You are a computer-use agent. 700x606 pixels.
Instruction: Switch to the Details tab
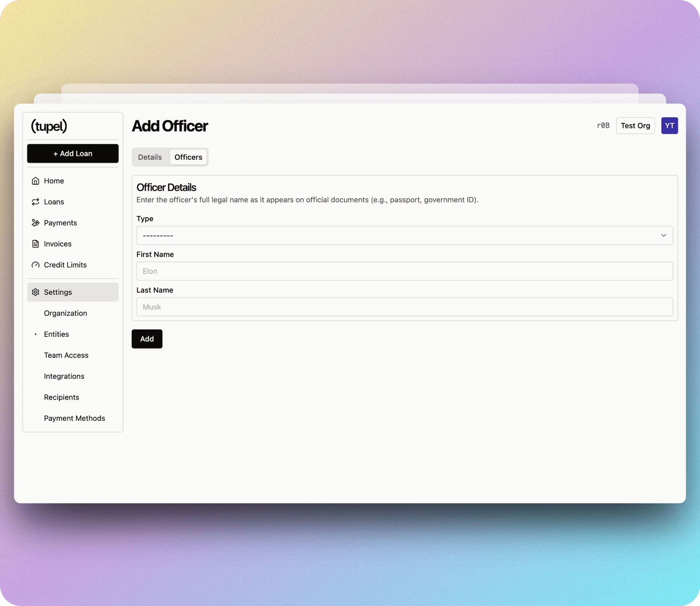(x=150, y=157)
